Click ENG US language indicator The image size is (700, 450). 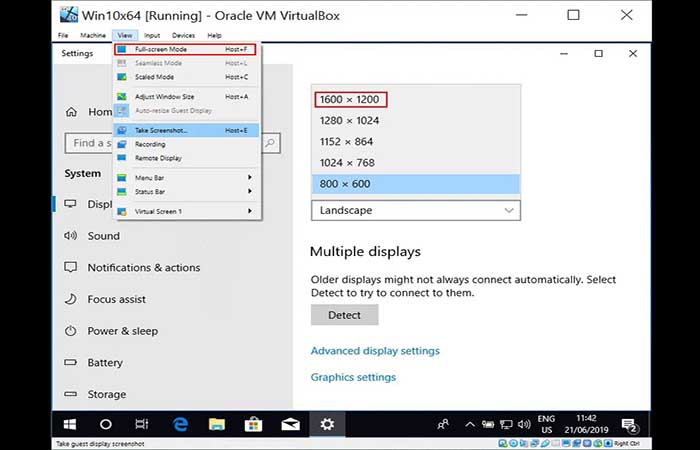(546, 424)
